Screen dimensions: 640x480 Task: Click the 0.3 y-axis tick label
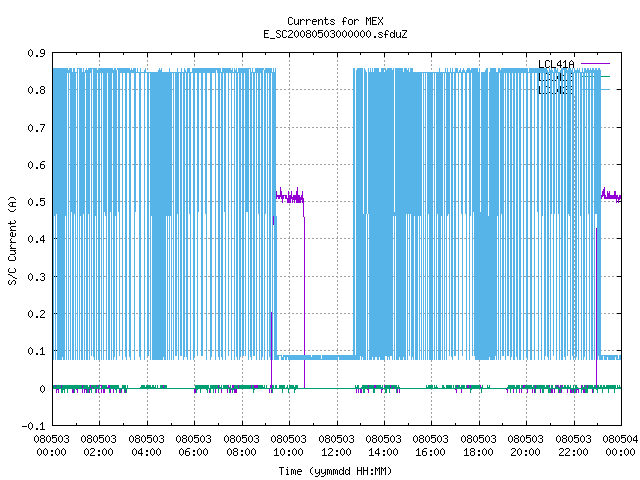coord(37,277)
